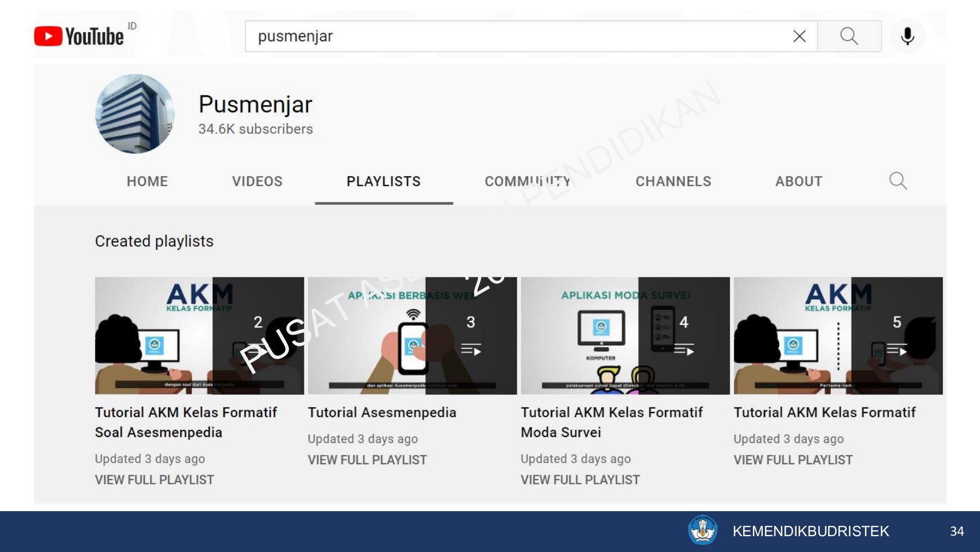Go to the Channels tab
This screenshot has width=980, height=552.
coord(673,181)
